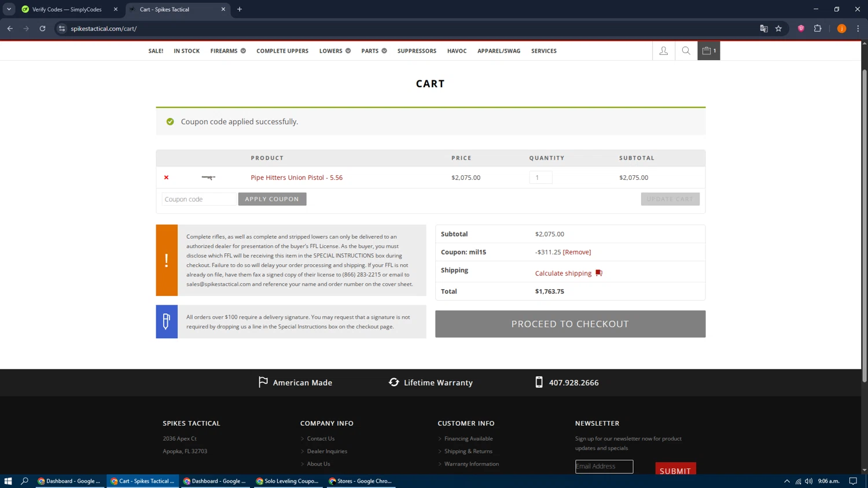Click the browser address bar URL
This screenshot has width=868, height=488.
104,28
